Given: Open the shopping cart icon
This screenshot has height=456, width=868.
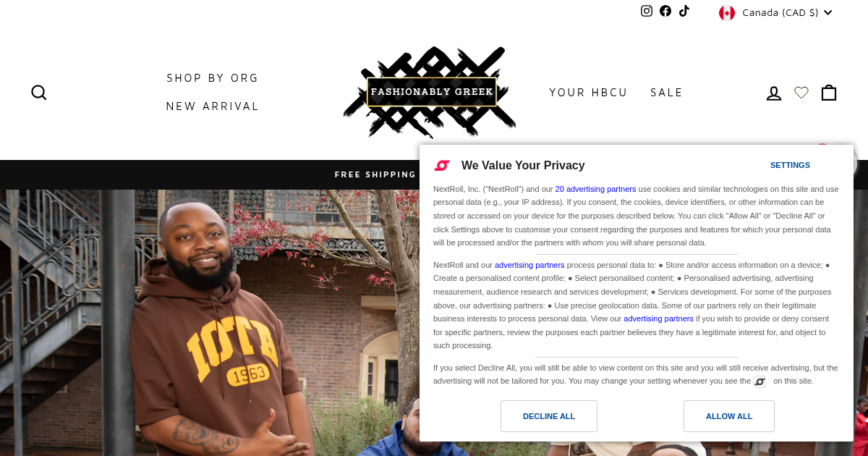Looking at the screenshot, I should click(x=829, y=93).
